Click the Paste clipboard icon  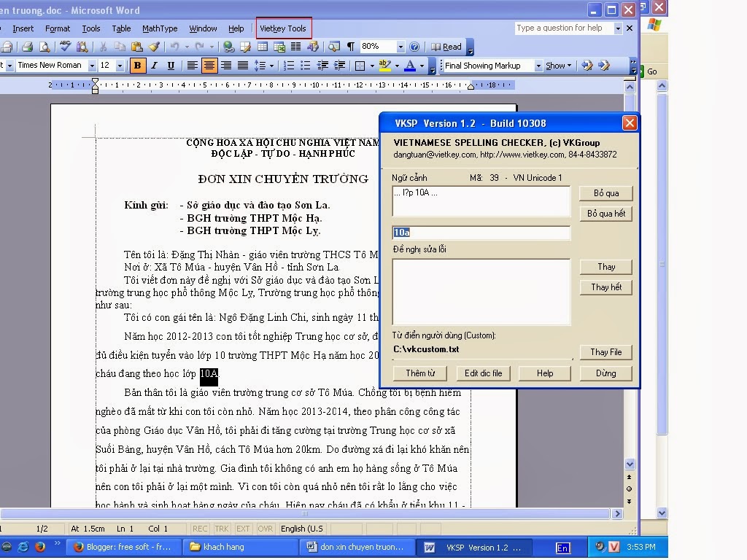click(136, 47)
